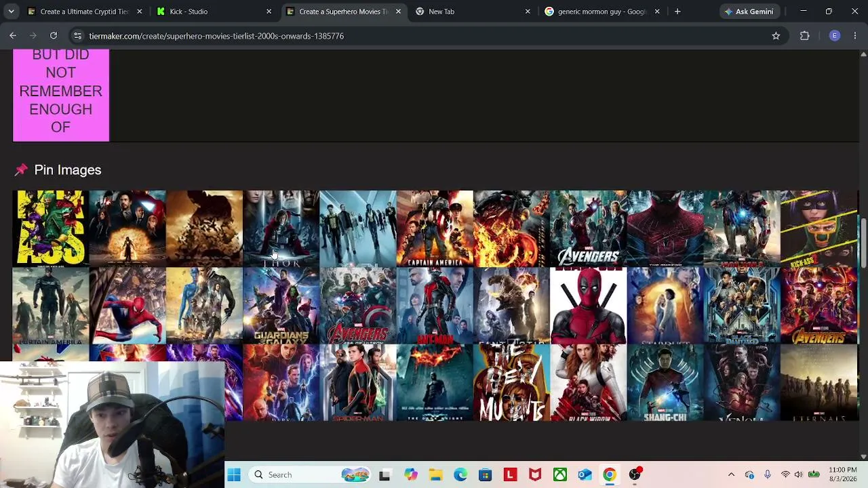Select the Batman Begins bat poster
Screen dimensions: 868x488
(204, 228)
